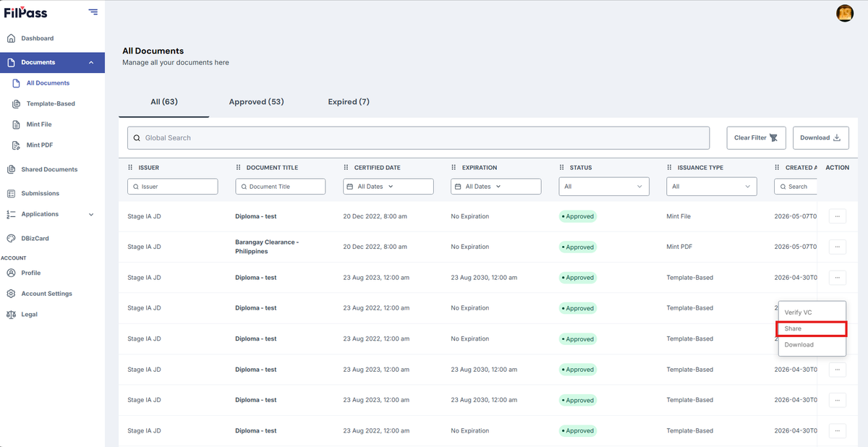Viewport: 868px width, 447px height.
Task: Open Expiration All Dates dropdown
Action: [496, 187]
